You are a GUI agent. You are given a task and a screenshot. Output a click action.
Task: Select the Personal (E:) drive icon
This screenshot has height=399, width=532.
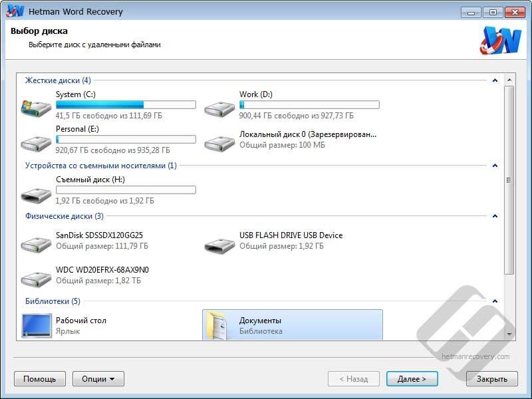[x=36, y=143]
